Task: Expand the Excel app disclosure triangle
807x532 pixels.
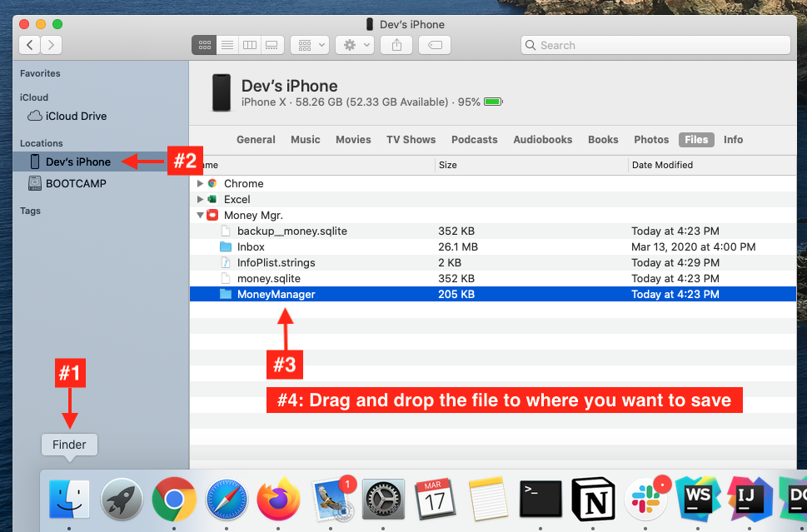Action: [200, 199]
